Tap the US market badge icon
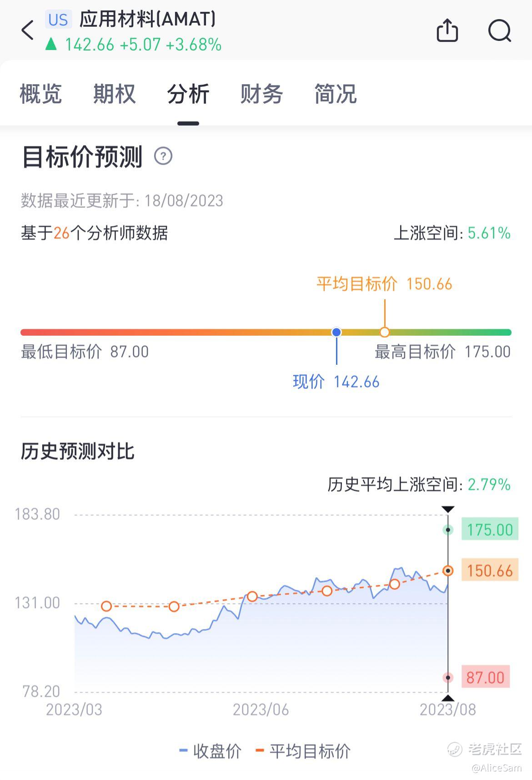Screen dimensions: 532x780 [x=58, y=20]
